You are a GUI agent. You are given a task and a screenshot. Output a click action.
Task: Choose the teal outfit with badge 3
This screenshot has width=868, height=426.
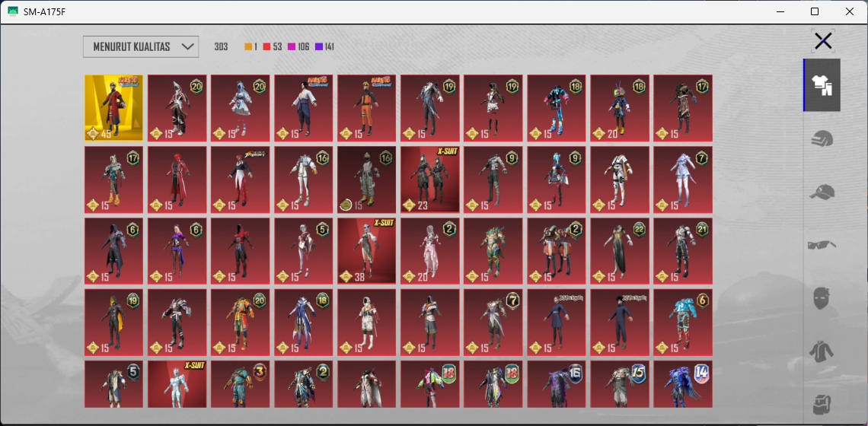pos(241,384)
